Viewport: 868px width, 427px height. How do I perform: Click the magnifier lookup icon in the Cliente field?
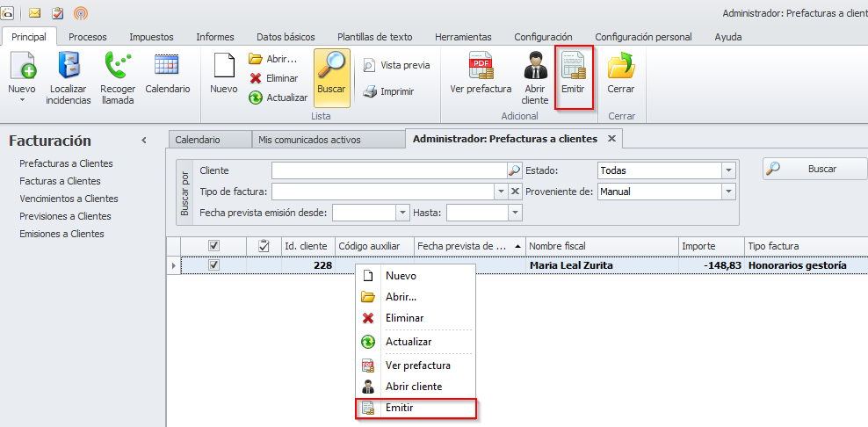514,170
